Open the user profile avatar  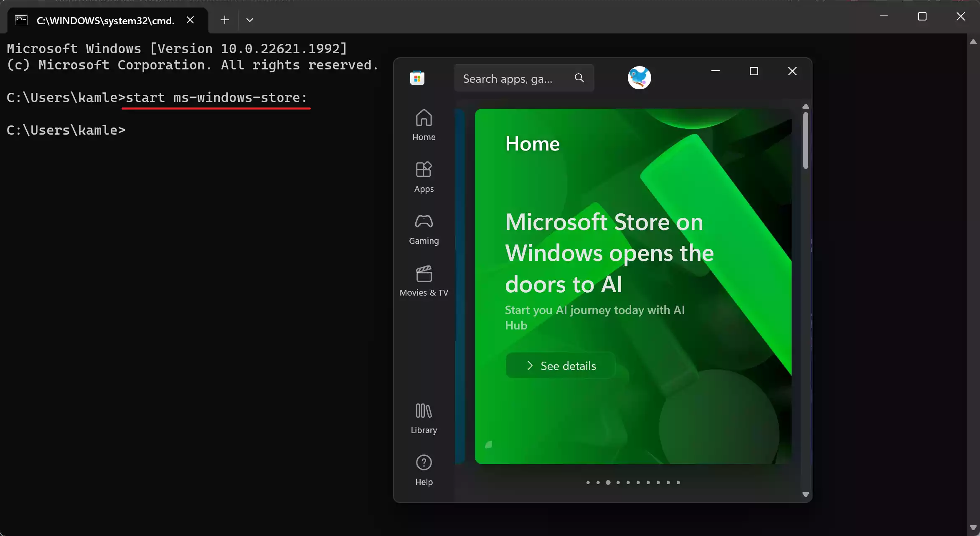[639, 78]
